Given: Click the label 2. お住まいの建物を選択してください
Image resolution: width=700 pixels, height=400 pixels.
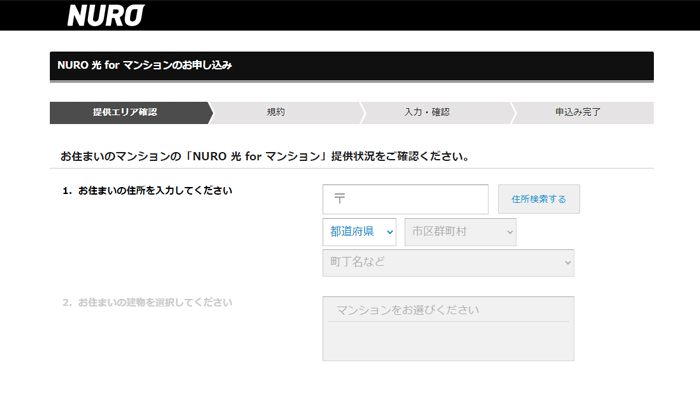Looking at the screenshot, I should pyautogui.click(x=147, y=302).
